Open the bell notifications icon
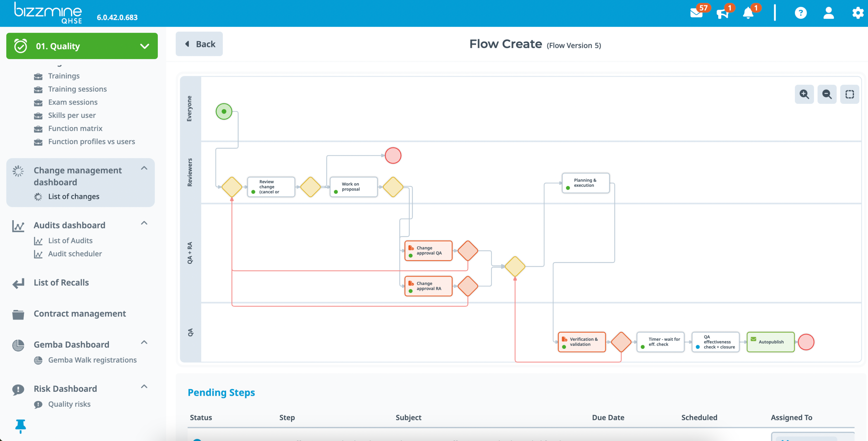This screenshot has width=868, height=441. pyautogui.click(x=748, y=13)
